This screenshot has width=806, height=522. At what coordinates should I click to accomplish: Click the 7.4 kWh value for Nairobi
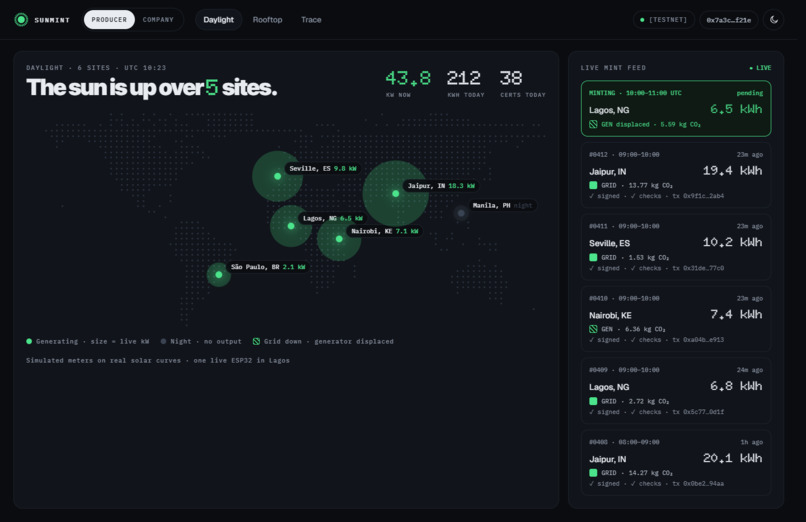pyautogui.click(x=736, y=314)
